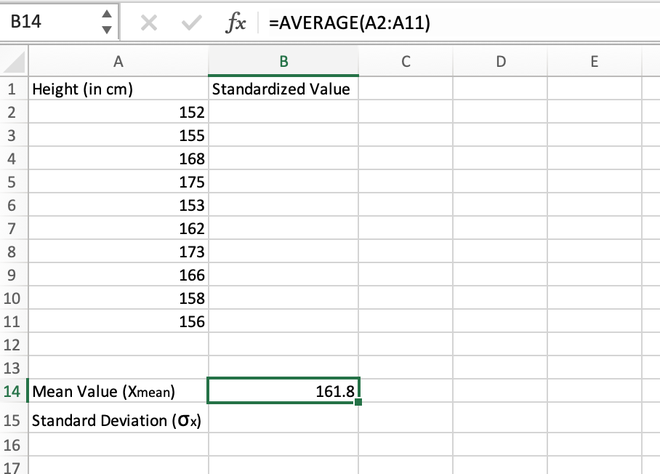
Task: Click the confirm checkmark in formula bar
Action: pyautogui.click(x=192, y=23)
